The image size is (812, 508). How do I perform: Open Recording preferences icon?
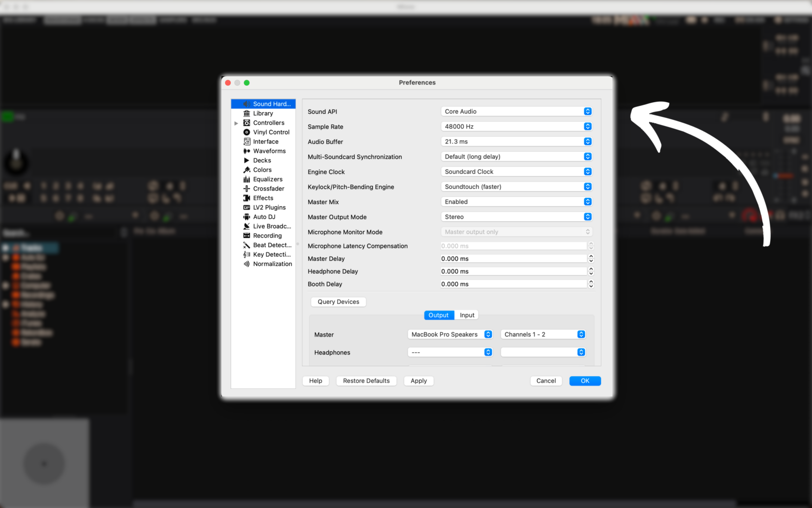[246, 236]
